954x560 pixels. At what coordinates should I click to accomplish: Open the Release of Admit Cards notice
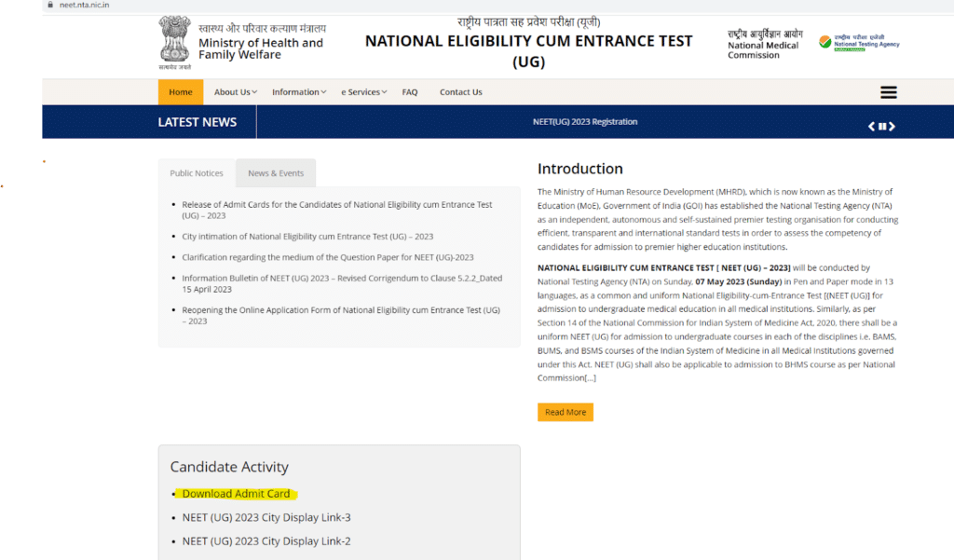point(336,210)
